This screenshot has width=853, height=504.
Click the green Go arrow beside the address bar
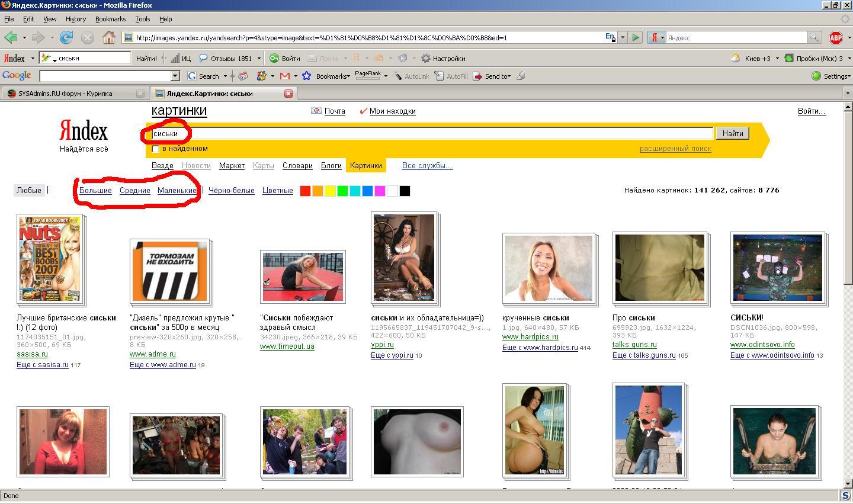(x=636, y=37)
